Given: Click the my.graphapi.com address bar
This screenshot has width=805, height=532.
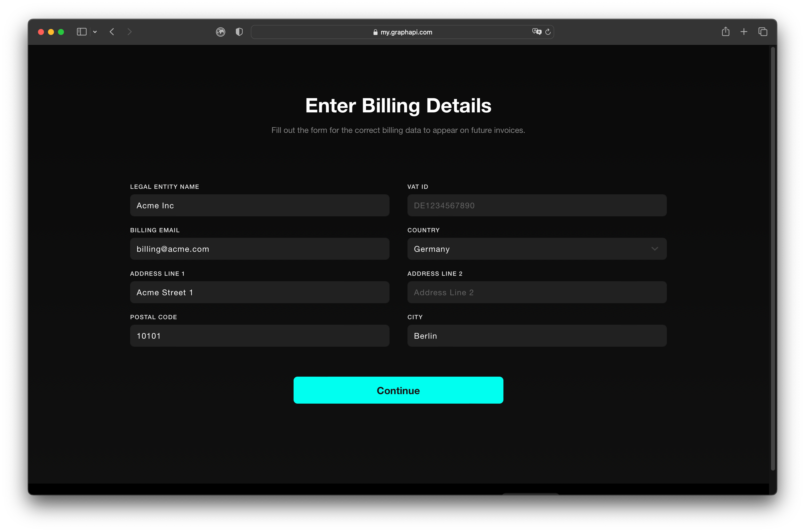Looking at the screenshot, I should pyautogui.click(x=403, y=32).
